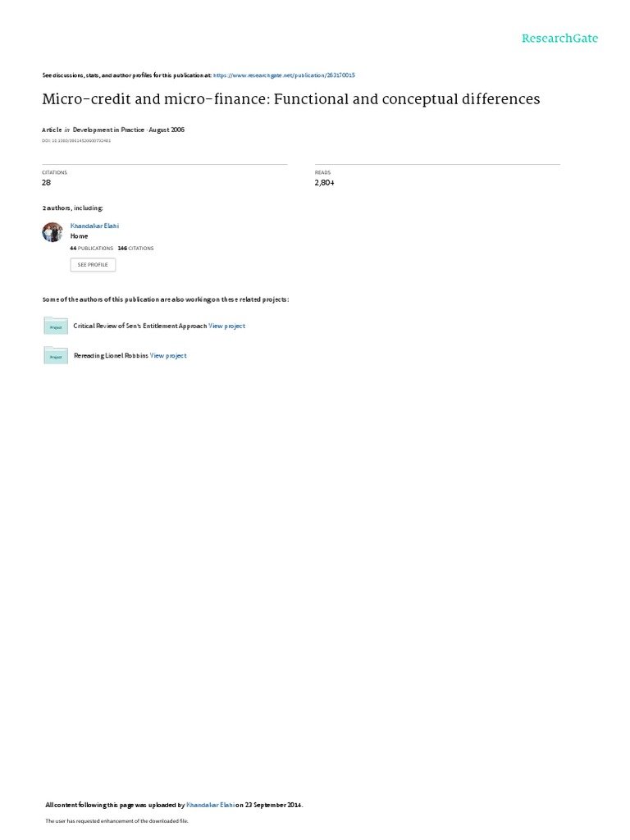Click the 44 publications stat
The width and height of the screenshot is (630, 840).
[x=92, y=249]
